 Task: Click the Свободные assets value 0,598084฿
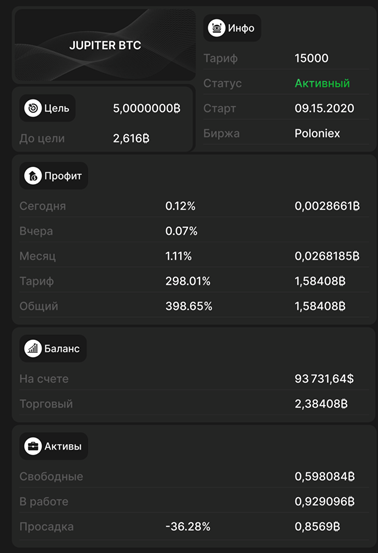324,476
